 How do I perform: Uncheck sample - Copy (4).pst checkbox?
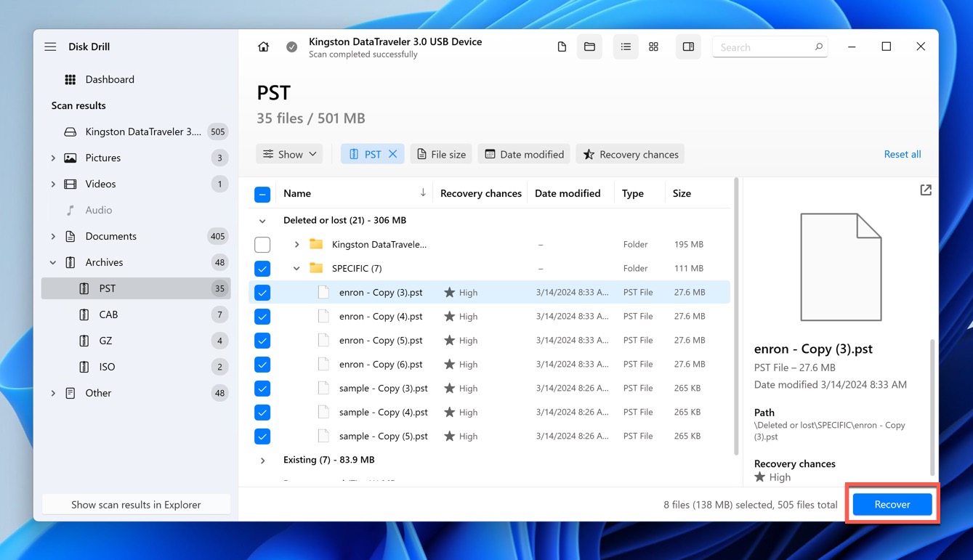(x=262, y=412)
